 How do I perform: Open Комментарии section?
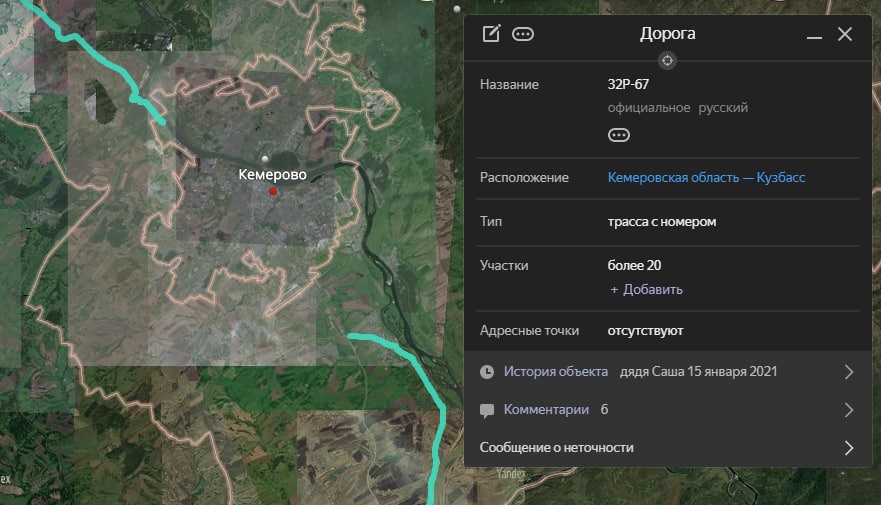tap(546, 410)
